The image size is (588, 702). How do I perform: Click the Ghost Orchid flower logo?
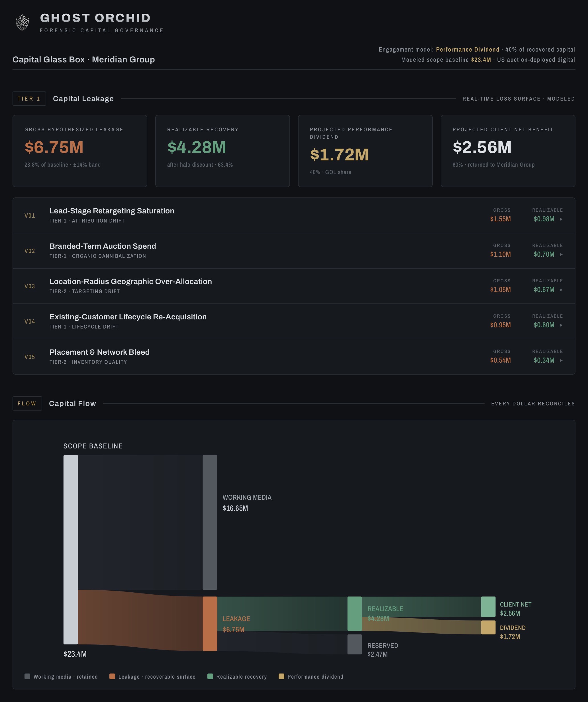[23, 23]
